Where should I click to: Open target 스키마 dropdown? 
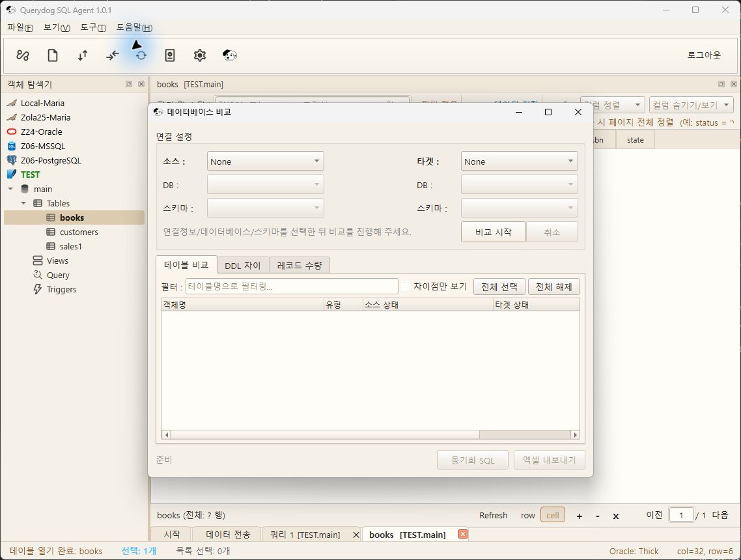[x=519, y=208]
